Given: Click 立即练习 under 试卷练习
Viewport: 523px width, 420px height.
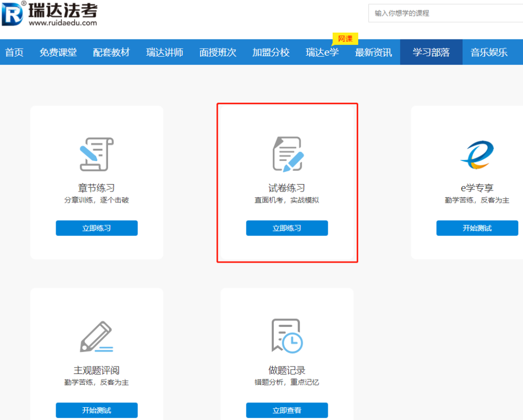Looking at the screenshot, I should (287, 228).
